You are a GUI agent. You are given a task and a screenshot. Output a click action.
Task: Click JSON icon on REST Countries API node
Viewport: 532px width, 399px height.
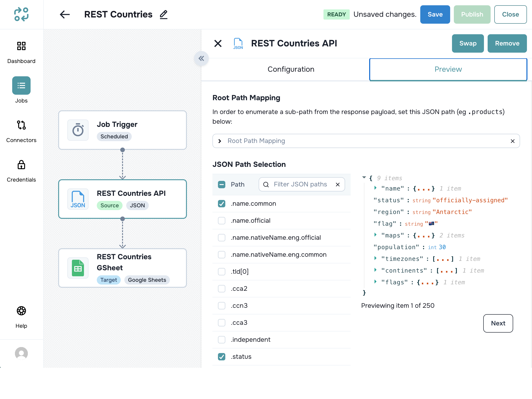(x=78, y=199)
